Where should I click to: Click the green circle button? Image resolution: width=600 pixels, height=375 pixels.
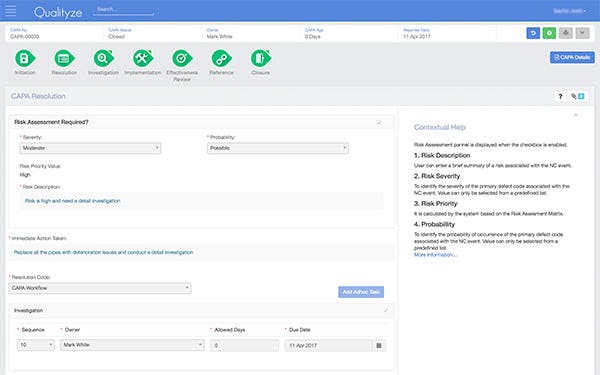point(549,33)
